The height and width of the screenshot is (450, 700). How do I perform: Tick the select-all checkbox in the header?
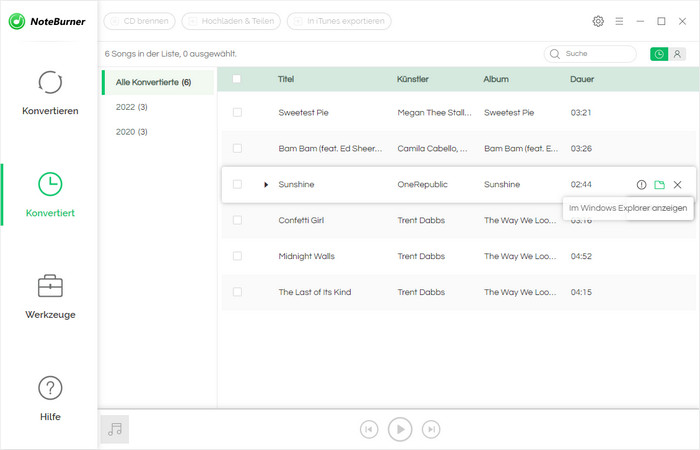pos(237,79)
